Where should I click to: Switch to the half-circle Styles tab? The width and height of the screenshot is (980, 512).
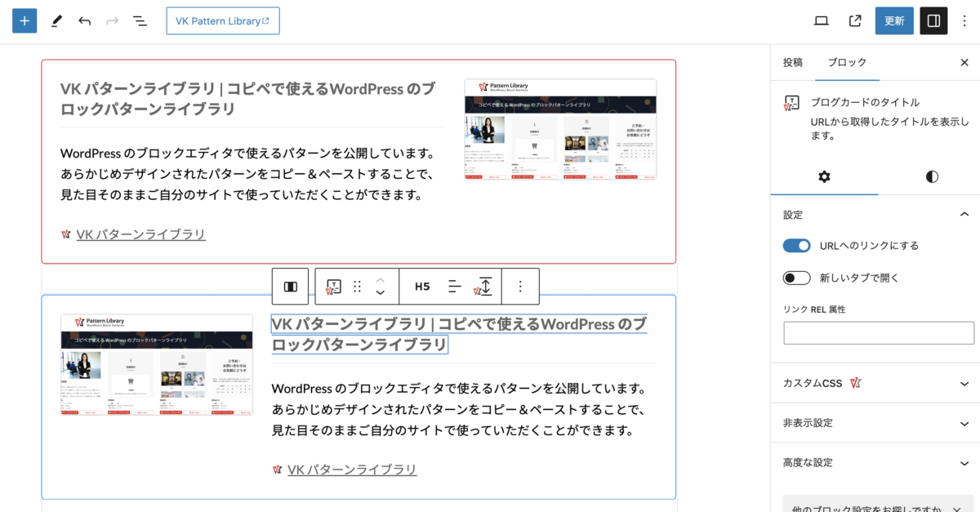pyautogui.click(x=932, y=176)
